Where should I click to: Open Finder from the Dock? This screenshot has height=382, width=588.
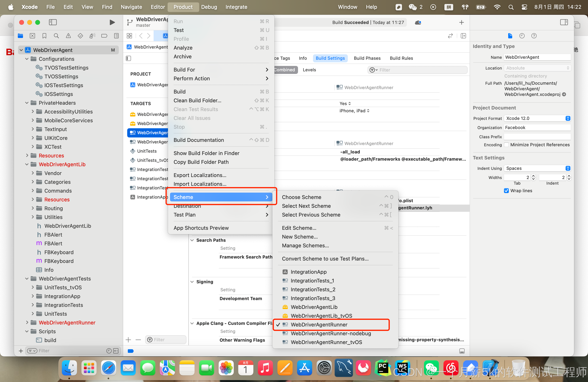(x=69, y=368)
